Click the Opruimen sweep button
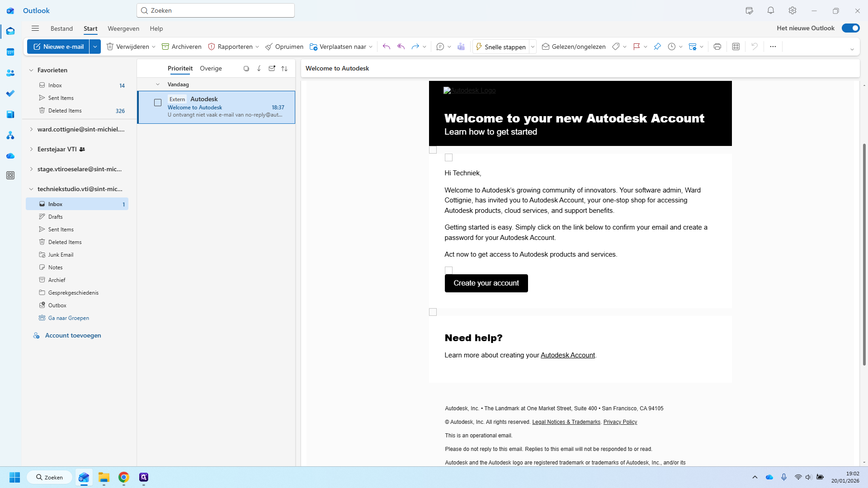The height and width of the screenshot is (488, 868). click(284, 47)
